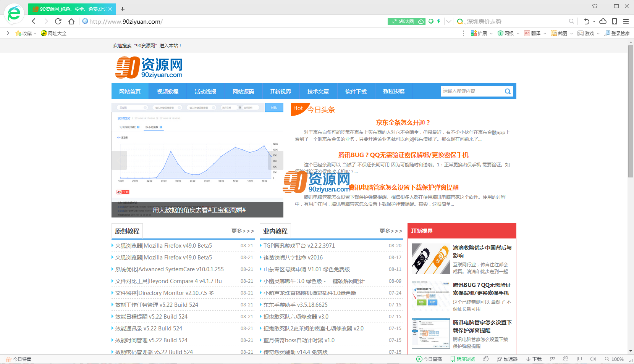Open 今日直播 in status bar
The image size is (634, 364).
point(429,359)
